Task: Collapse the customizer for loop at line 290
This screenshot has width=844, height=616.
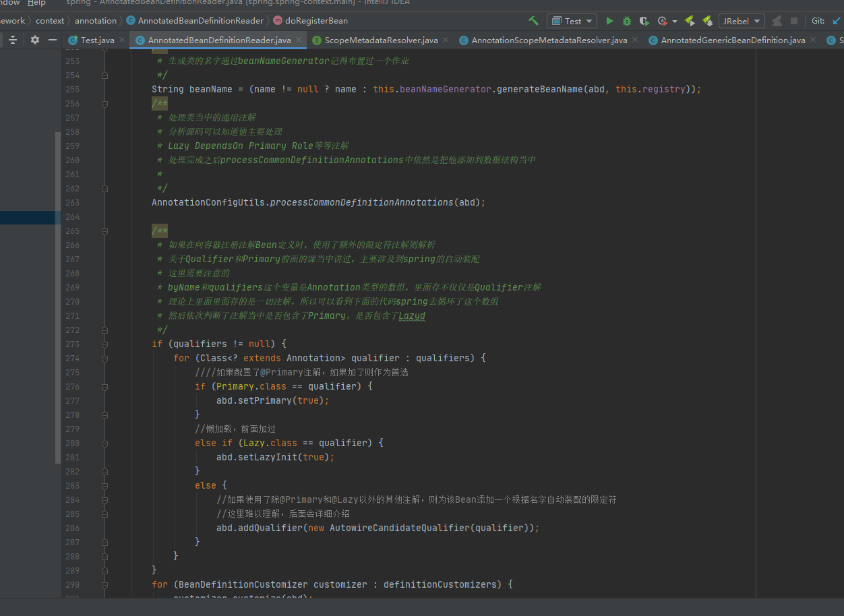Action: pyautogui.click(x=104, y=585)
